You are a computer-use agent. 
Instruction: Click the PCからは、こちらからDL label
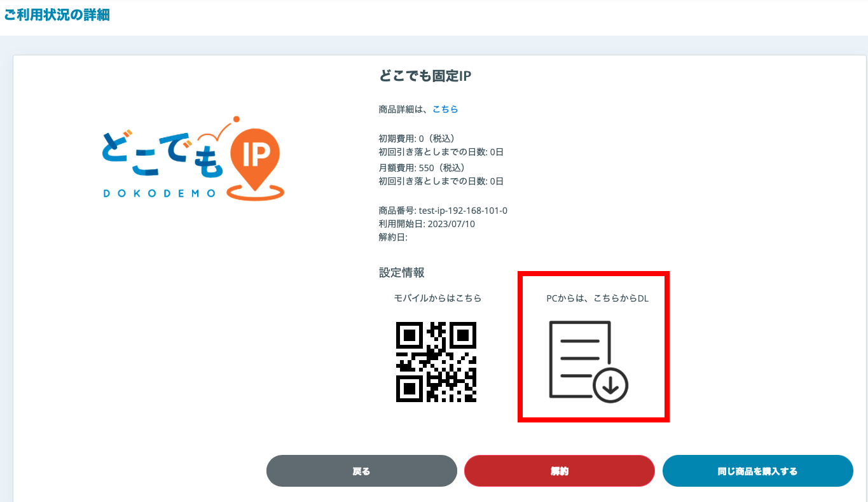(x=598, y=298)
